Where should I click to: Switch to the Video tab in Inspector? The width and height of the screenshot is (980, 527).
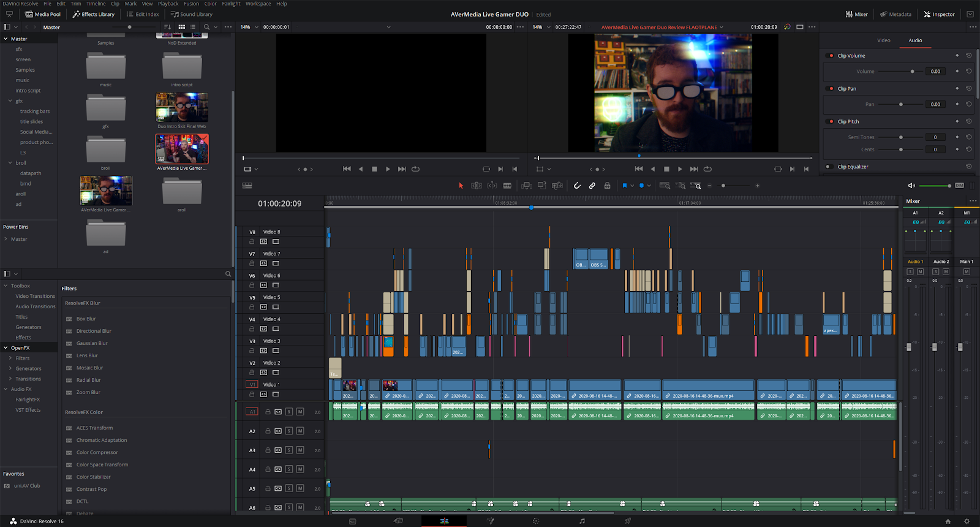click(x=883, y=40)
